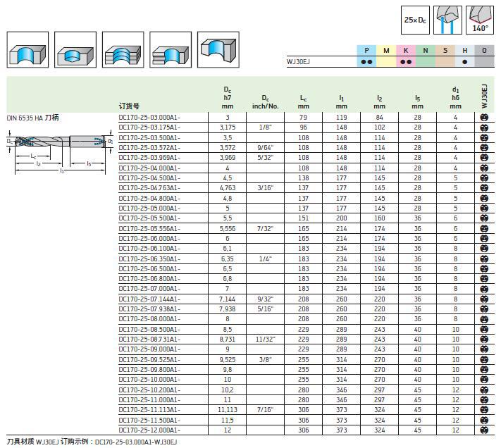501x448 pixels.
Task: Click the stock icon for DC170-25-10.000A1-
Action: click(x=484, y=380)
